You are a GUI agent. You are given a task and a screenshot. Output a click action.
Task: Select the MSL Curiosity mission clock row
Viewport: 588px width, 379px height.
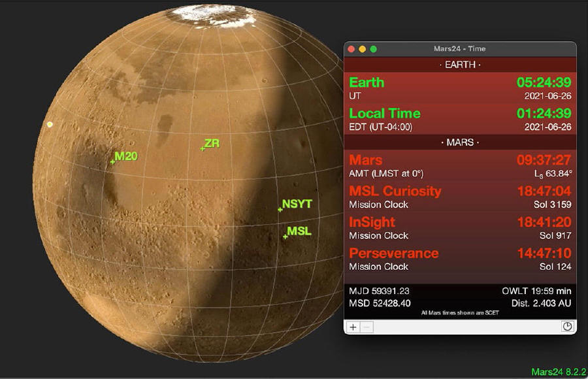point(460,197)
